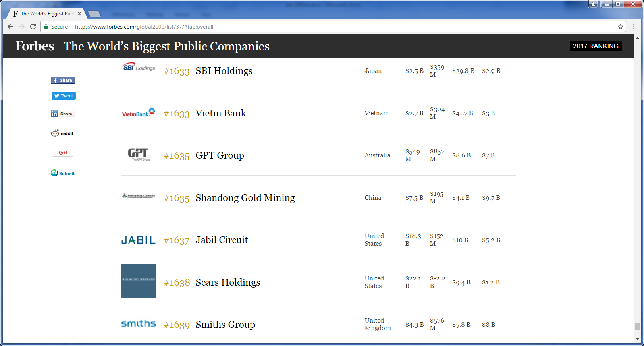
Task: Share the list on Facebook
Action: coord(63,80)
